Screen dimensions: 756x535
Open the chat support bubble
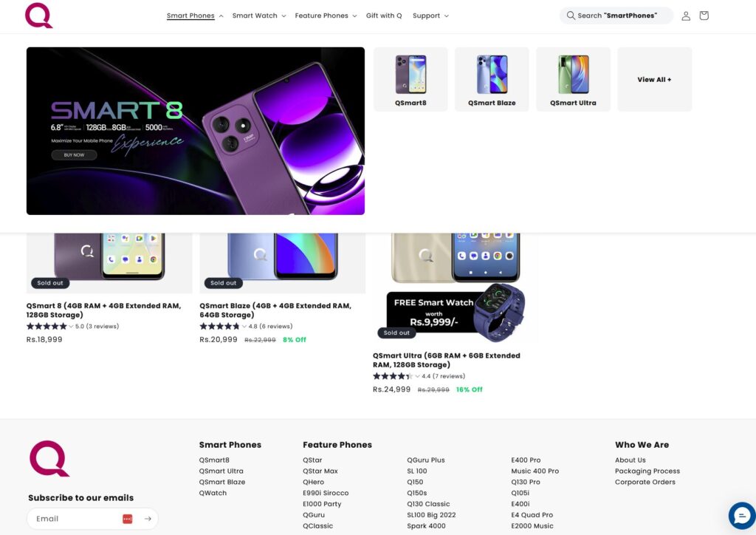tap(742, 516)
